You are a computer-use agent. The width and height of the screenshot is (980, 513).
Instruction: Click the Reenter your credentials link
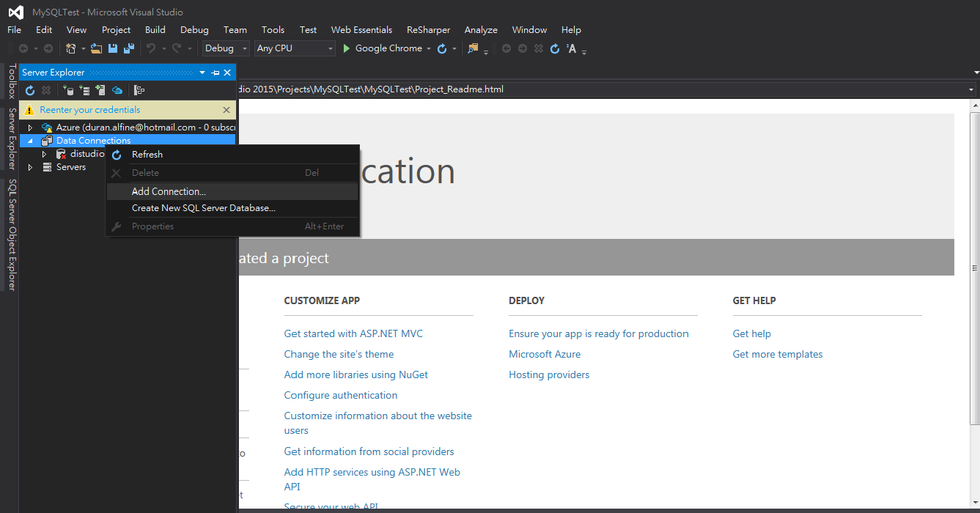[90, 110]
